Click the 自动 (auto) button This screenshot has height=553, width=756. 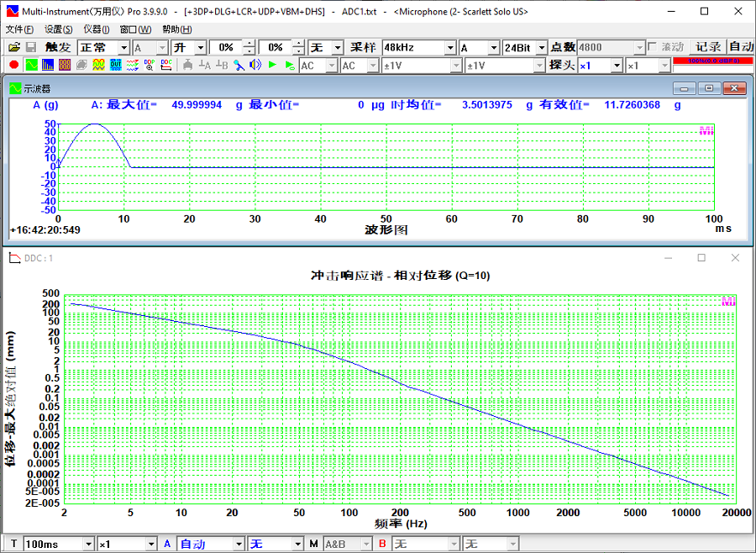(741, 47)
